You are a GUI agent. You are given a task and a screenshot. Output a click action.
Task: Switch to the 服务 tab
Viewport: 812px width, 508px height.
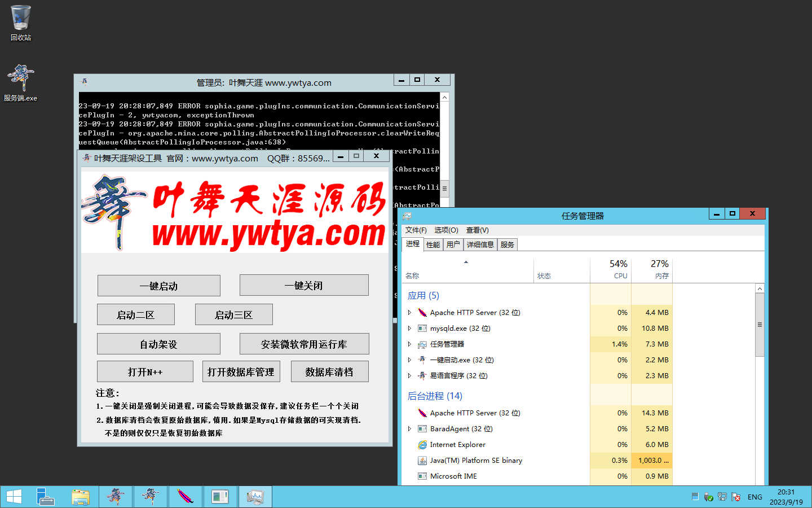[507, 244]
